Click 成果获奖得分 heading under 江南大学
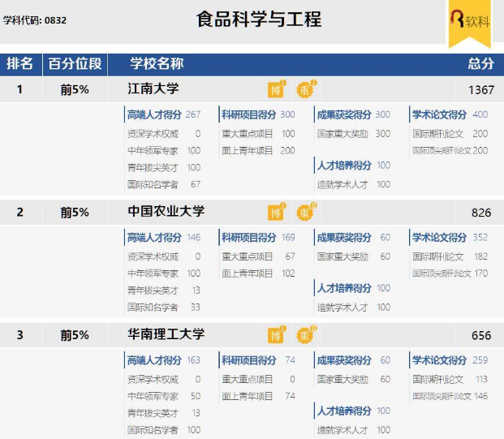 click(344, 114)
